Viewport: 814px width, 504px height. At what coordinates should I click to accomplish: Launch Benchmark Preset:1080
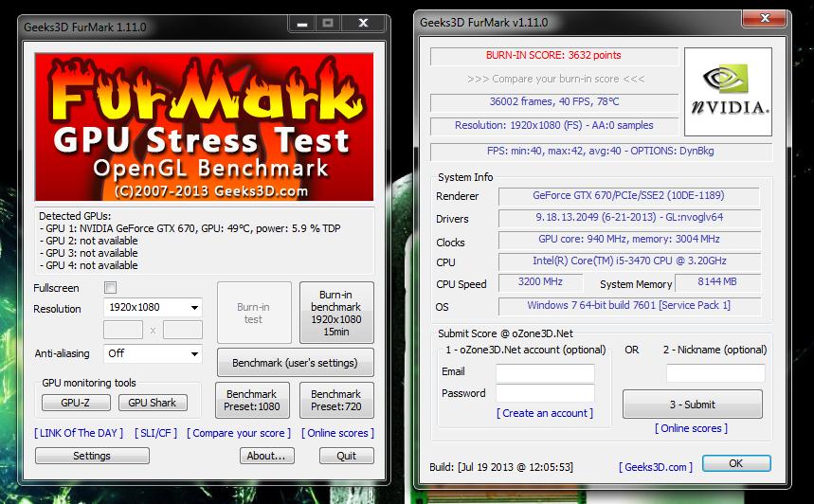click(252, 400)
